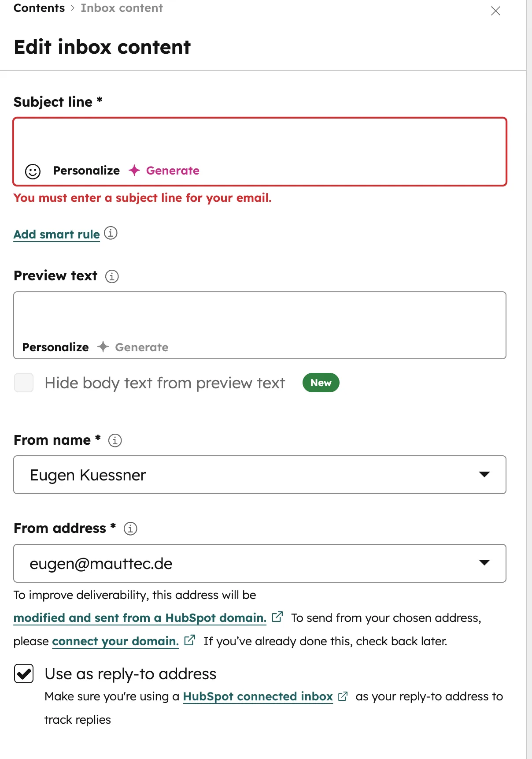Image resolution: width=532 pixels, height=759 pixels.
Task: Click the Generate sparkle icon in subject line
Action: tap(134, 171)
